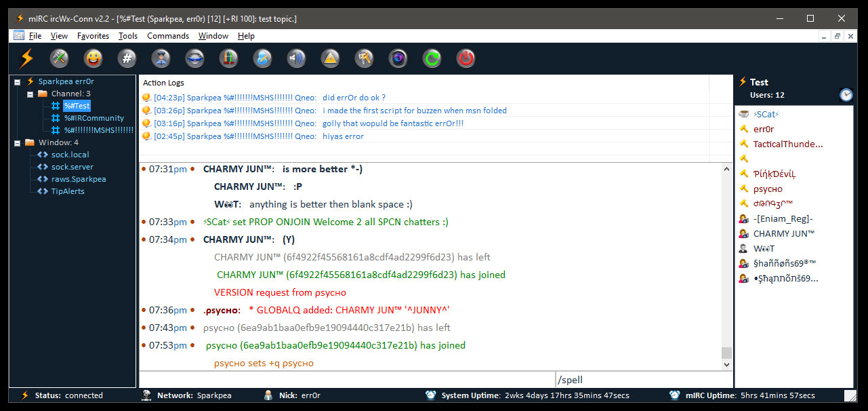Open the raws.Sparkpea window entry

tap(79, 179)
